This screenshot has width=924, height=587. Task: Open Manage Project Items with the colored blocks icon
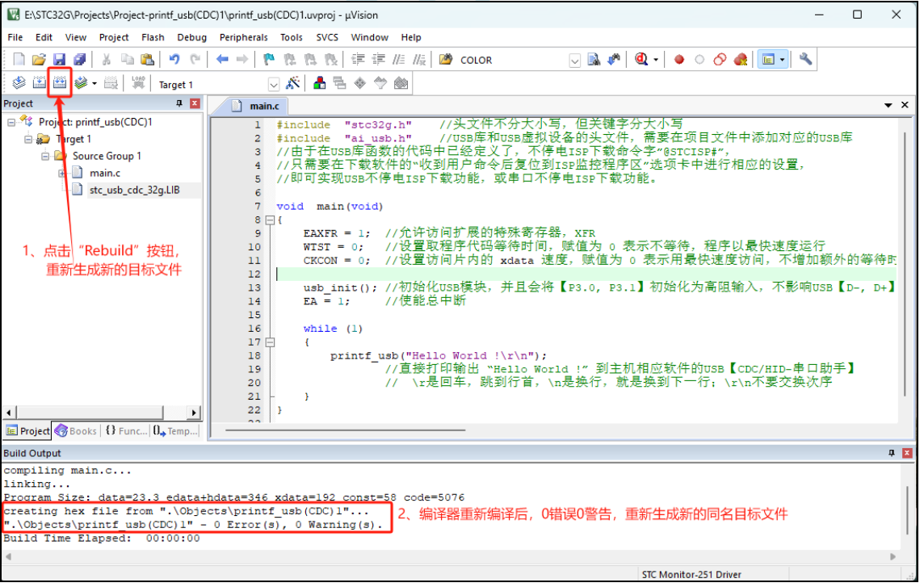[320, 83]
